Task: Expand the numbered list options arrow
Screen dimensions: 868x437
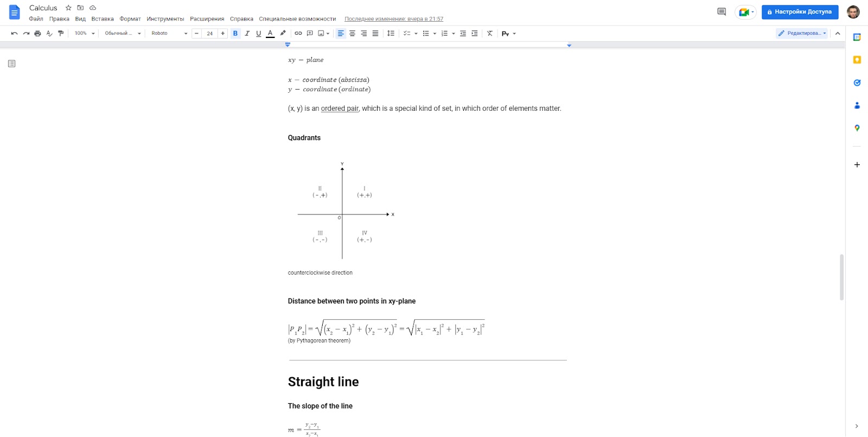Action: point(454,34)
